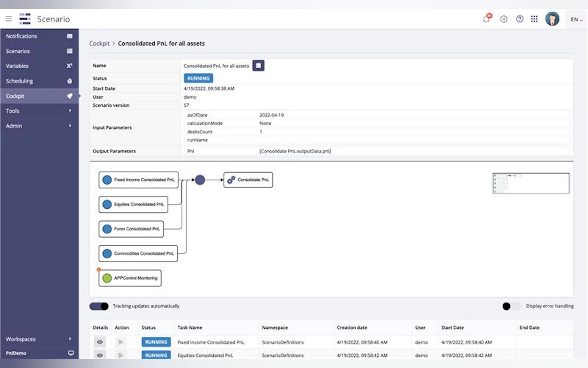Open the notifications bell icon
This screenshot has height=368, width=588.
coord(486,19)
